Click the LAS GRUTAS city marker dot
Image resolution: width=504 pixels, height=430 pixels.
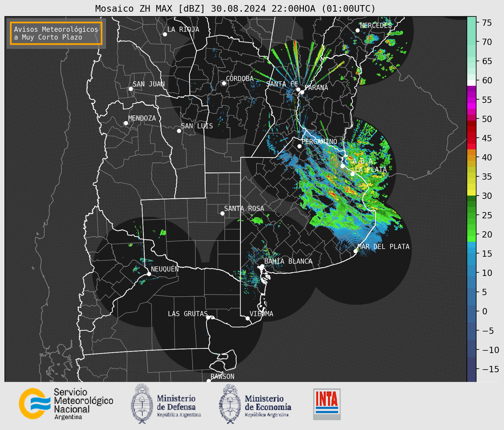pos(208,318)
